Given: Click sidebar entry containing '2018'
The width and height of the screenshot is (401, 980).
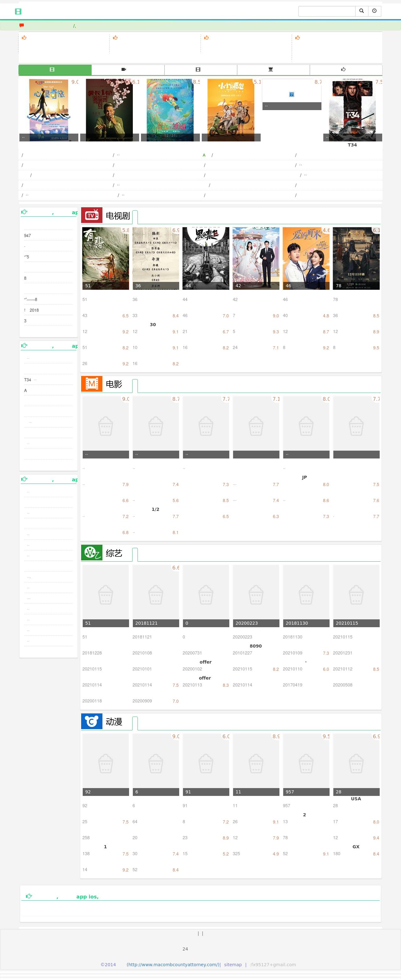Looking at the screenshot, I should pos(32,310).
